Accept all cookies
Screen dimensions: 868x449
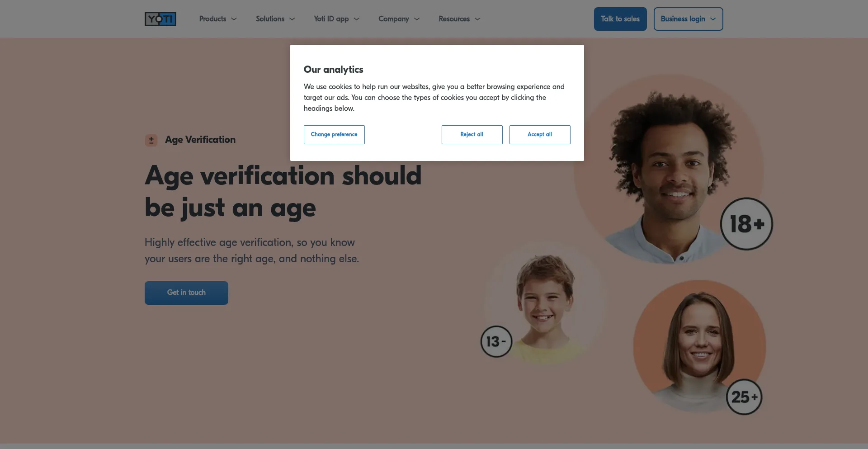click(x=540, y=135)
